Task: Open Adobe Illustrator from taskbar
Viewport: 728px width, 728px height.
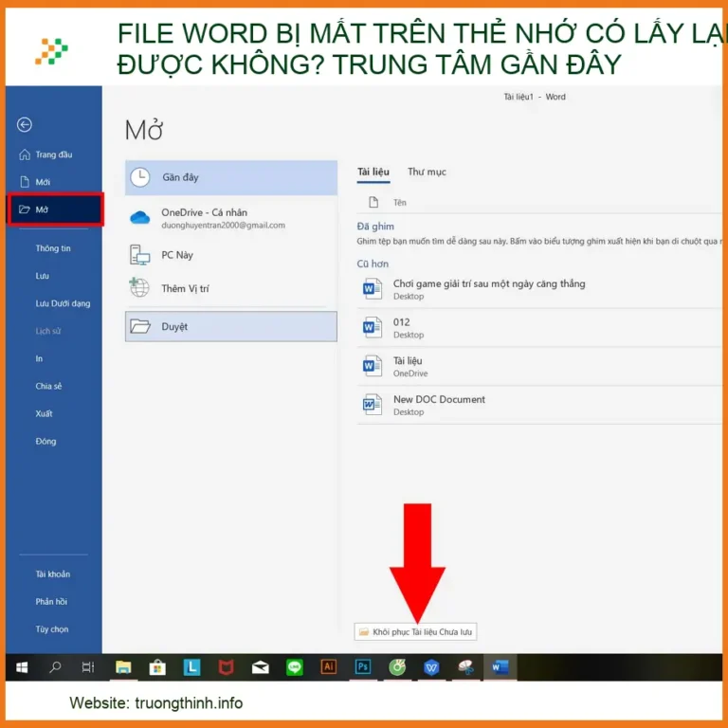Action: 329,667
